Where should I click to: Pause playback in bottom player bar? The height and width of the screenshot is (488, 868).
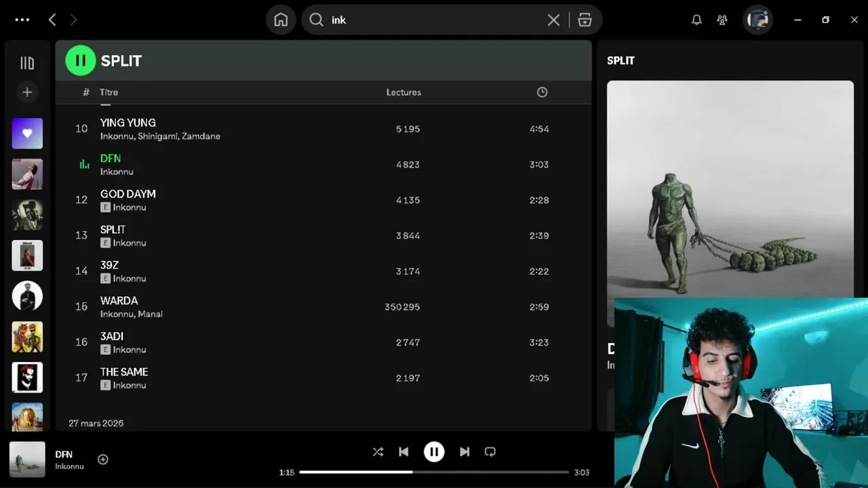434,452
